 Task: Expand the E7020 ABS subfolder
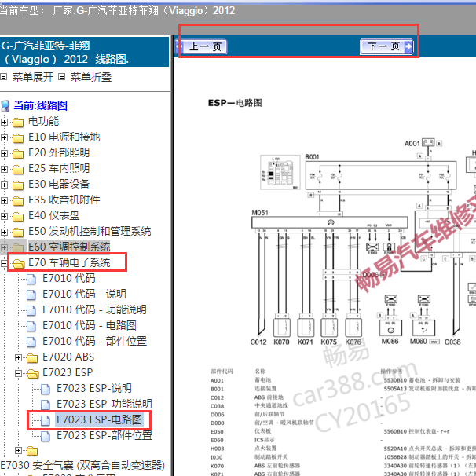pos(18,357)
